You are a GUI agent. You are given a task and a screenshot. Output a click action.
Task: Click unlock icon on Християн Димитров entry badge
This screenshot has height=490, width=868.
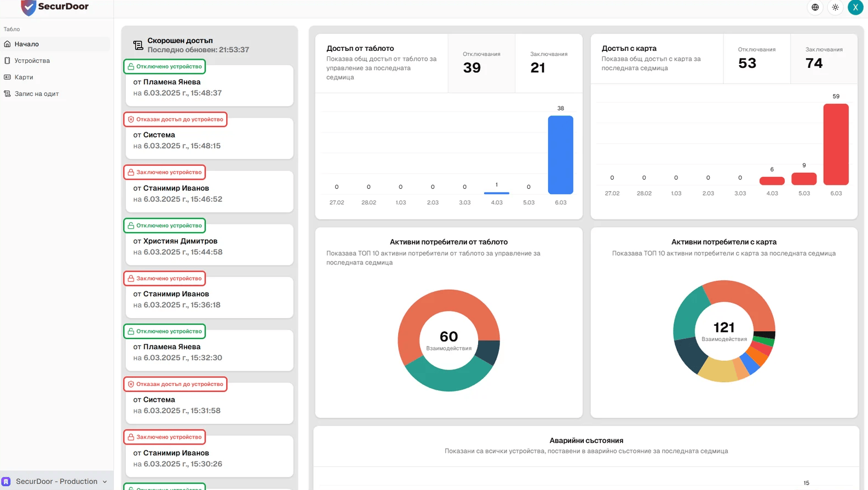131,226
